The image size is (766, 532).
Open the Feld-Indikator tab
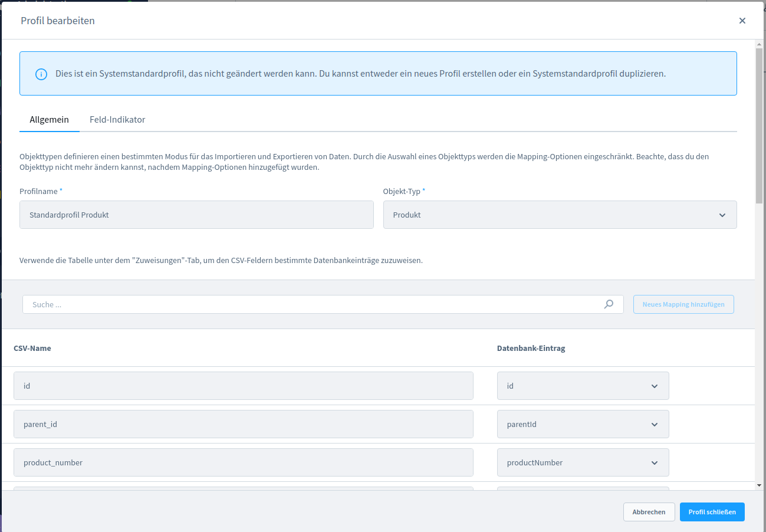click(x=117, y=120)
